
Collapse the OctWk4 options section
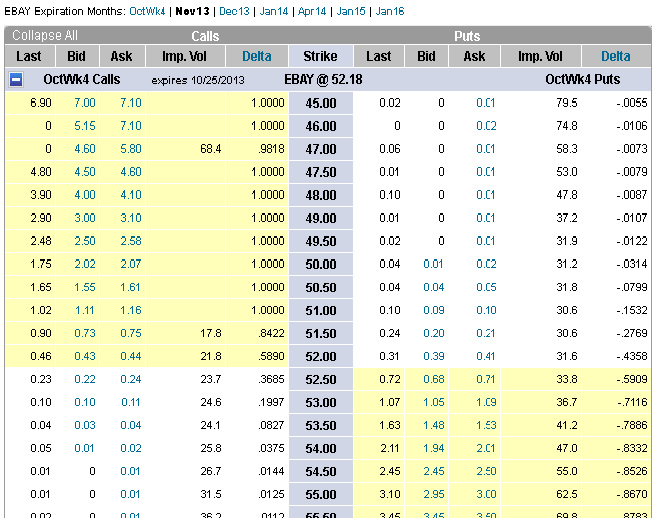point(16,79)
